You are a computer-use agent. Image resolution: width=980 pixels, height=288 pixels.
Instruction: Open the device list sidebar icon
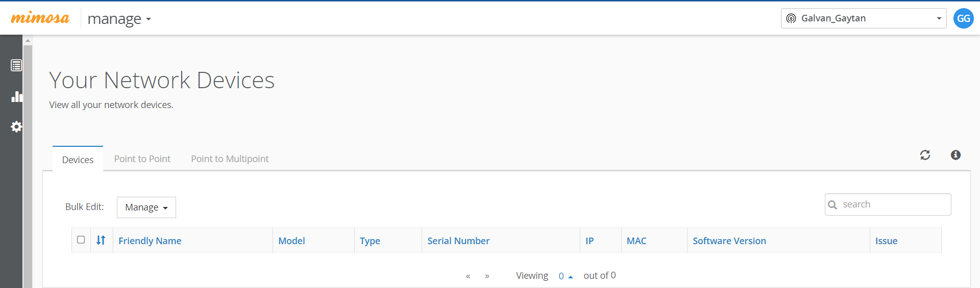[16, 65]
